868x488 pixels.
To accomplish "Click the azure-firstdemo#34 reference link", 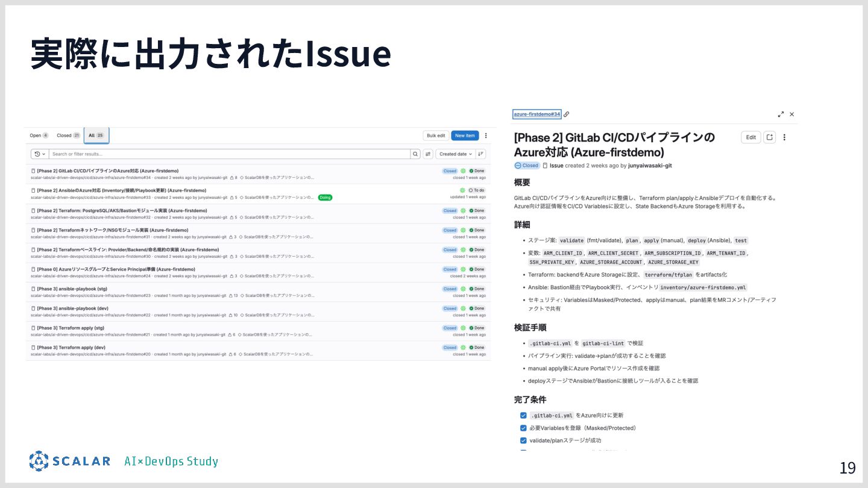I will [x=536, y=114].
